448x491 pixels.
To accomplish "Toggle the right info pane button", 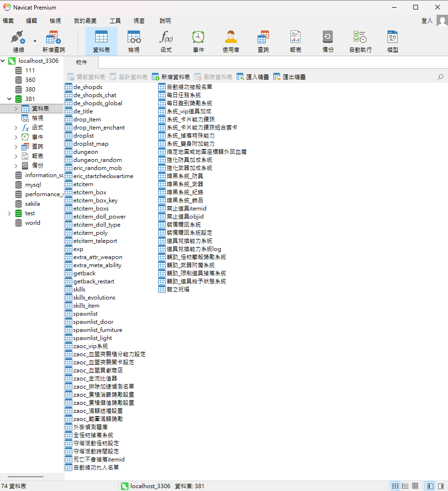I will tap(441, 486).
